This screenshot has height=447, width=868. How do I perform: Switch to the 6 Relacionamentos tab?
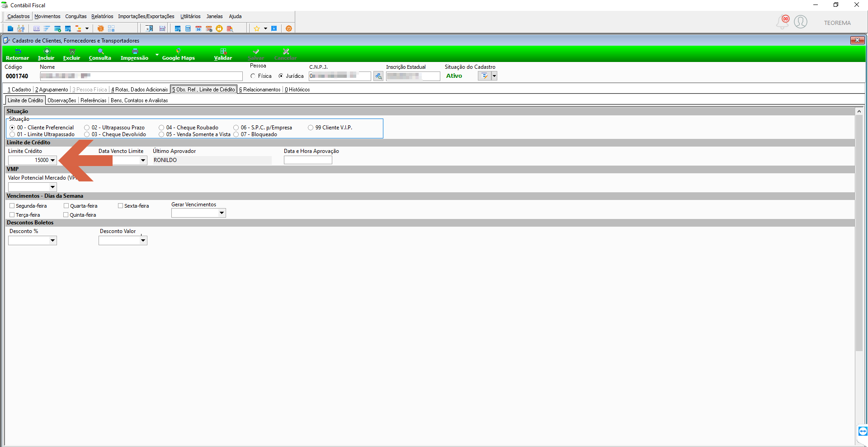(260, 90)
